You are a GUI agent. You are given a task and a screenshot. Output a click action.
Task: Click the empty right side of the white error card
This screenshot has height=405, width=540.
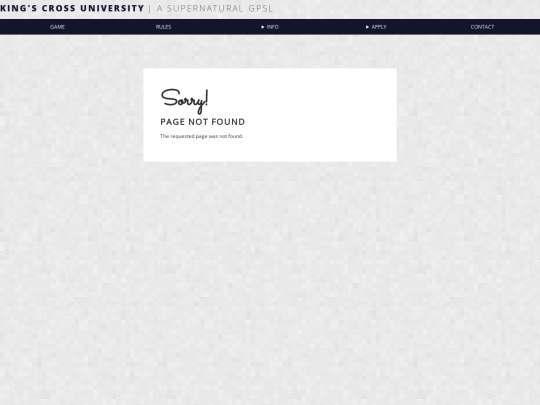point(327,115)
